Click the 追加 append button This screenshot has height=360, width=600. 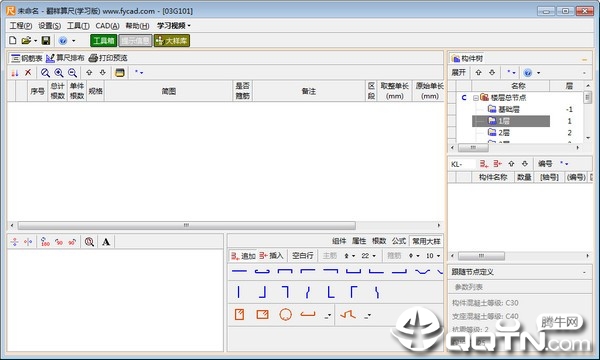[x=243, y=256]
